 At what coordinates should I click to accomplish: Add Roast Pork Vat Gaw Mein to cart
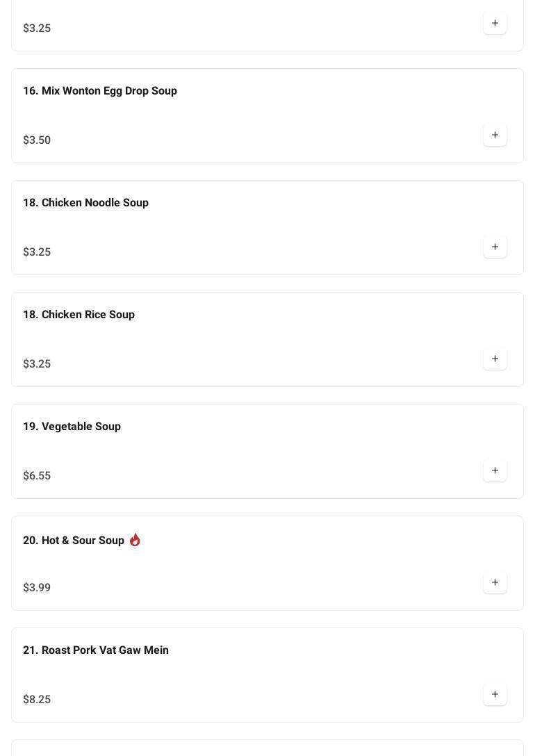pyautogui.click(x=495, y=694)
